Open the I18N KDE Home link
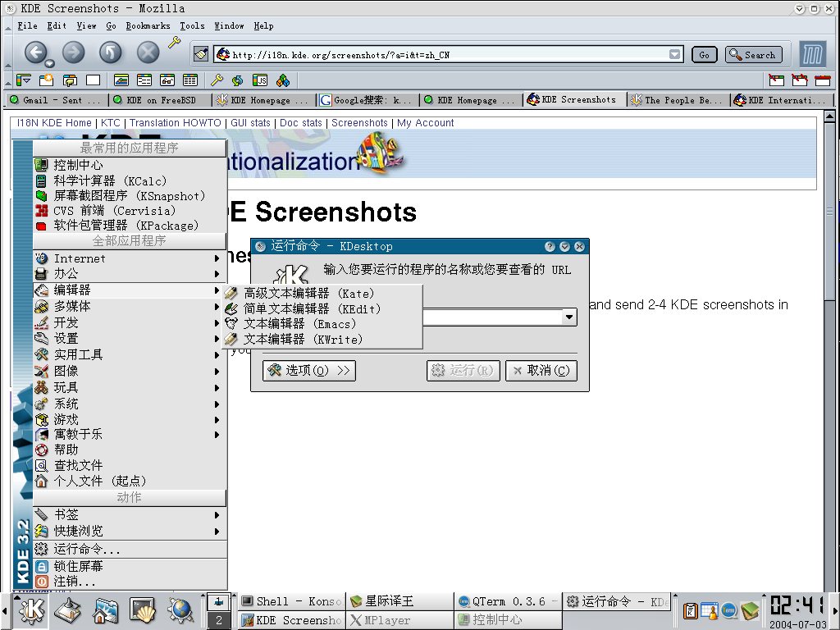Screen dimensions: 840x630 (54, 123)
